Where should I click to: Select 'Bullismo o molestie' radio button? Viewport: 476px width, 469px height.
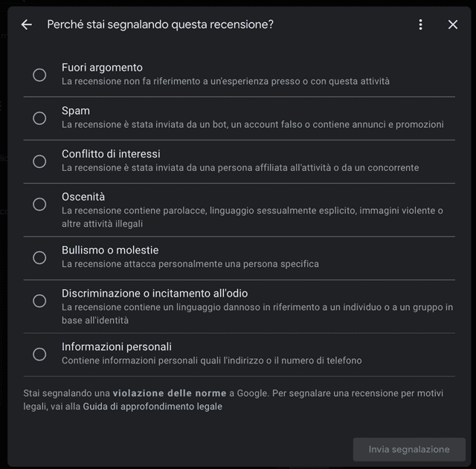[x=39, y=257]
